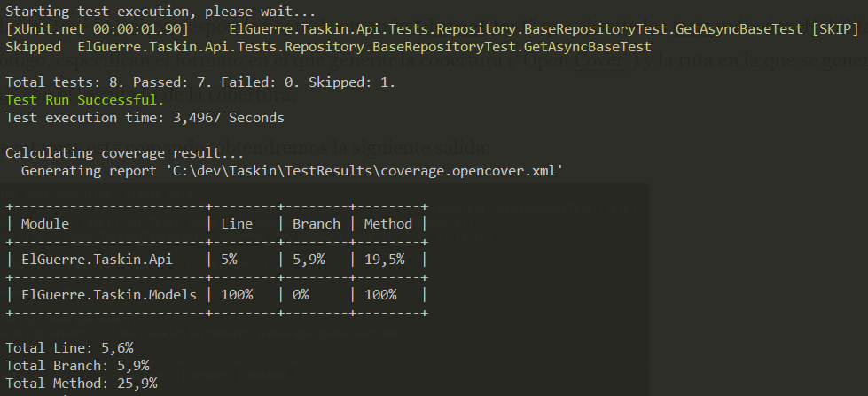Click the 5% line coverage for Api
The height and width of the screenshot is (396, 868).
(x=229, y=260)
